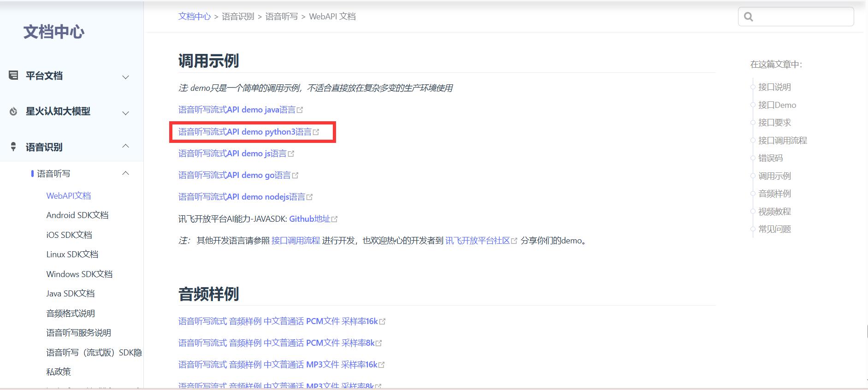Open the Github地址 link
Viewport: 868px width, 390px height.
[x=310, y=219]
